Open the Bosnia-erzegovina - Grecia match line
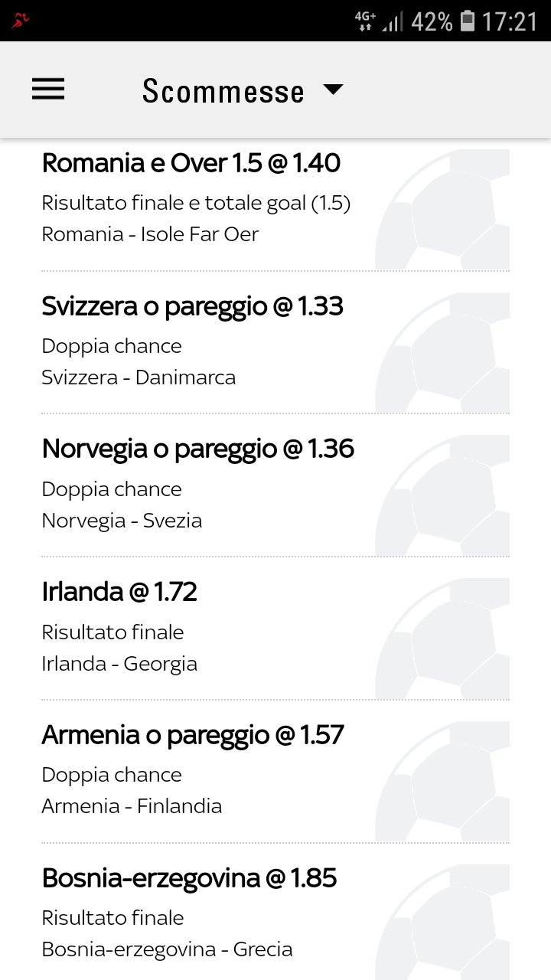Image resolution: width=551 pixels, height=980 pixels. click(167, 950)
